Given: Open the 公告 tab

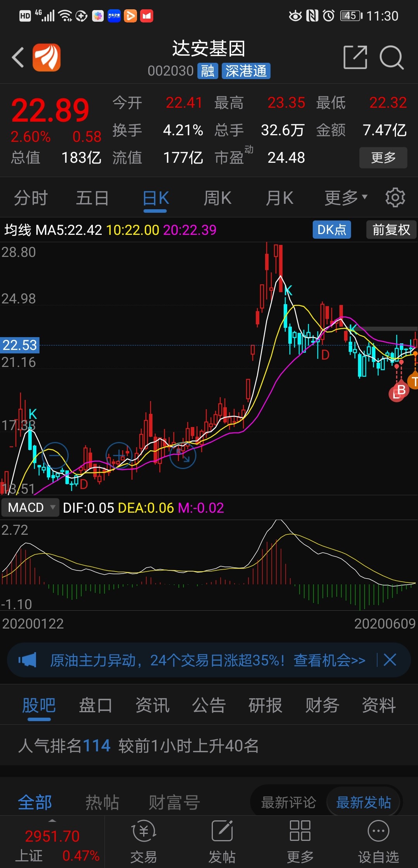Looking at the screenshot, I should click(209, 705).
